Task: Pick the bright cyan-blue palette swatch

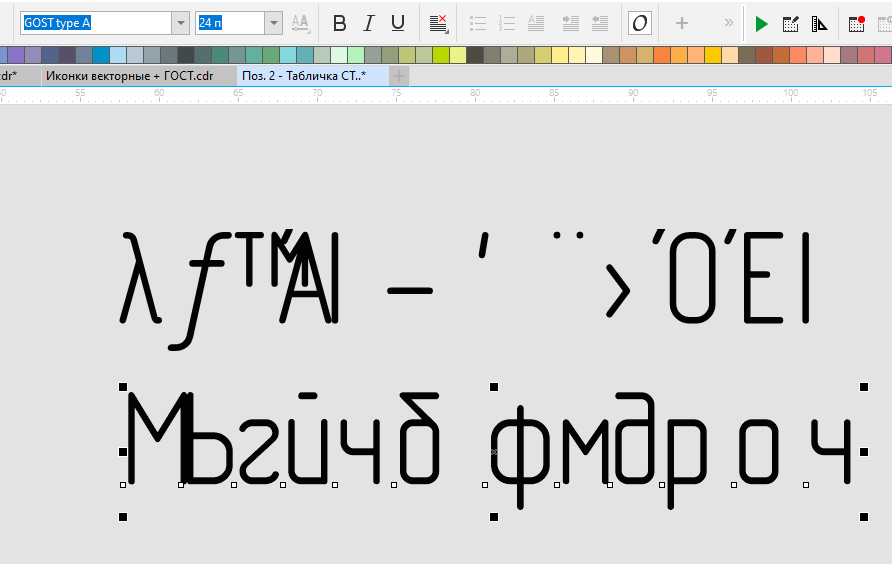Action: point(101,55)
